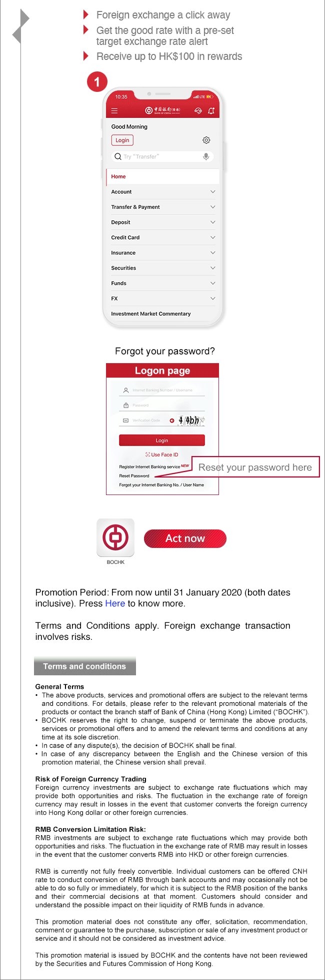This screenshot has height=980, width=325.
Task: Open the hamburger menu in phone header
Action: click(114, 111)
